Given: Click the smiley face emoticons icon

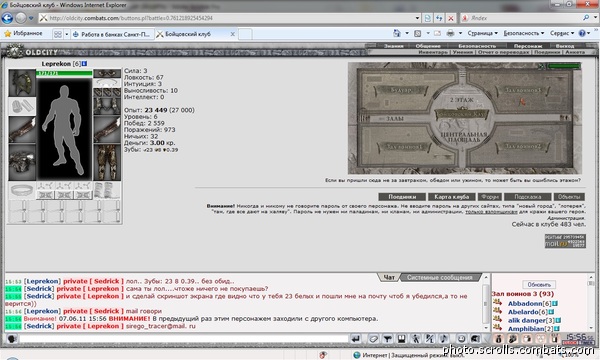Looking at the screenshot, I should pos(462,339).
